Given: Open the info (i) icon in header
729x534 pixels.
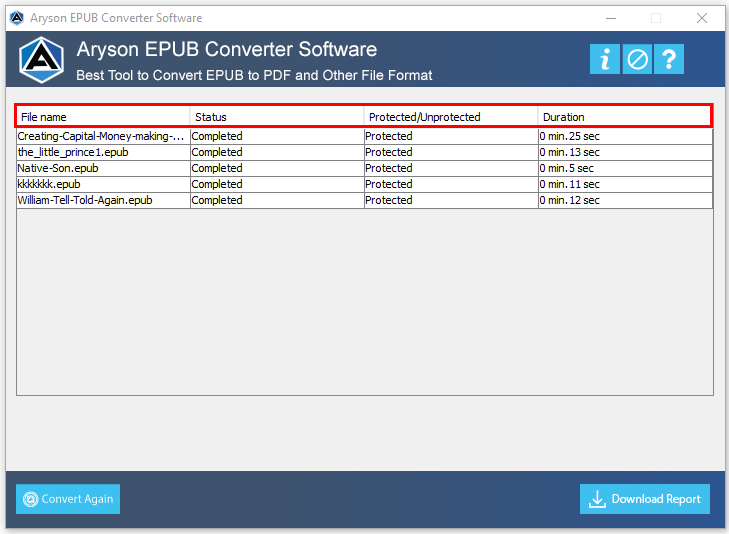Looking at the screenshot, I should coord(604,59).
